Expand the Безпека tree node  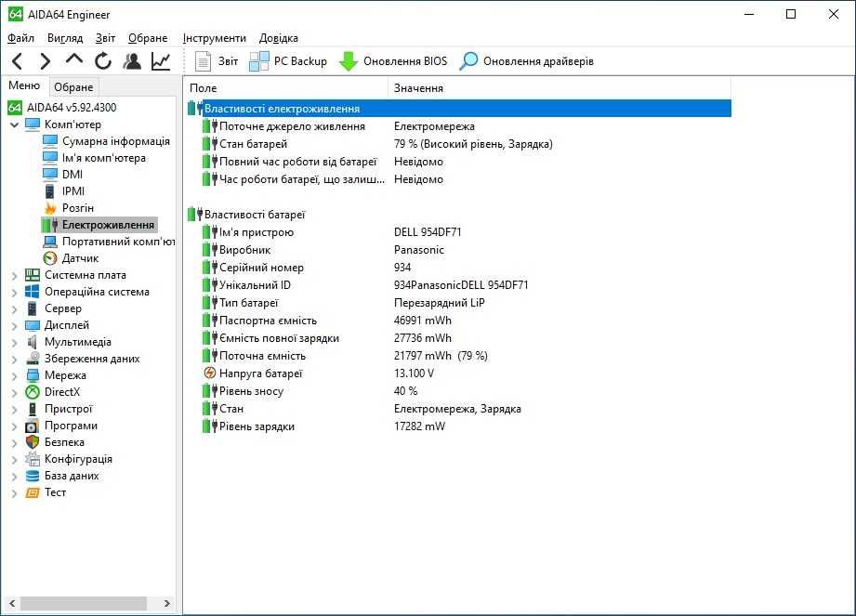15,443
